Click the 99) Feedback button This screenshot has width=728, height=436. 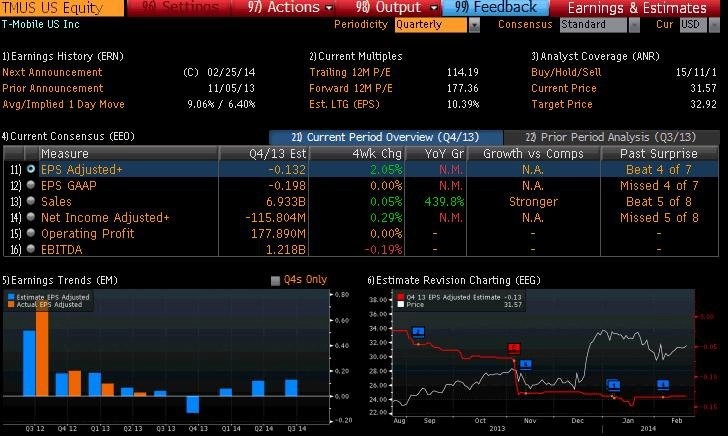(496, 7)
